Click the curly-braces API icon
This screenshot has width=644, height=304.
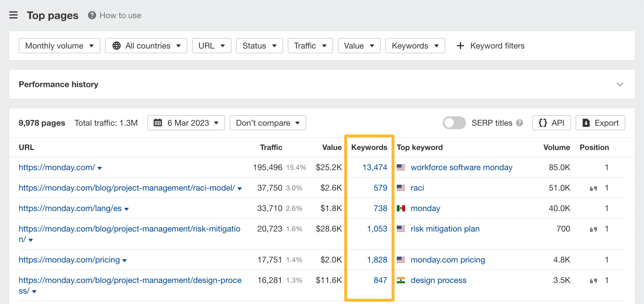click(543, 123)
